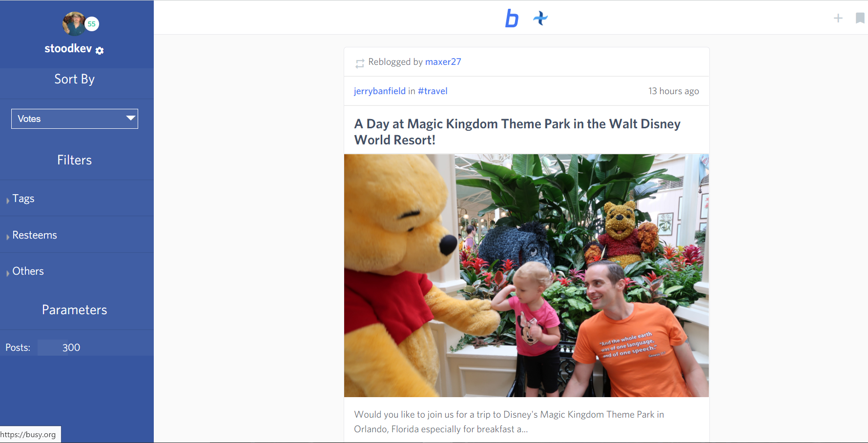Click the '13 hours ago' timestamp

point(674,91)
